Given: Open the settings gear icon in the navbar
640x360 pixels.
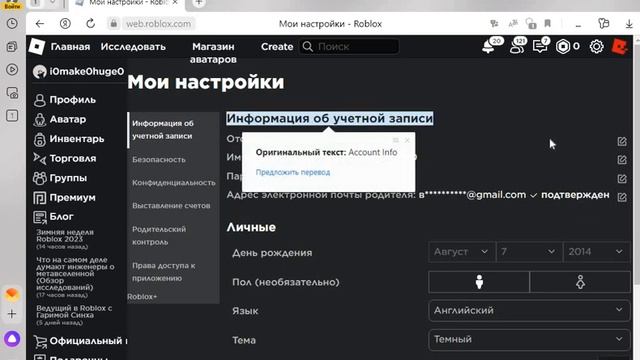Looking at the screenshot, I should click(x=596, y=47).
